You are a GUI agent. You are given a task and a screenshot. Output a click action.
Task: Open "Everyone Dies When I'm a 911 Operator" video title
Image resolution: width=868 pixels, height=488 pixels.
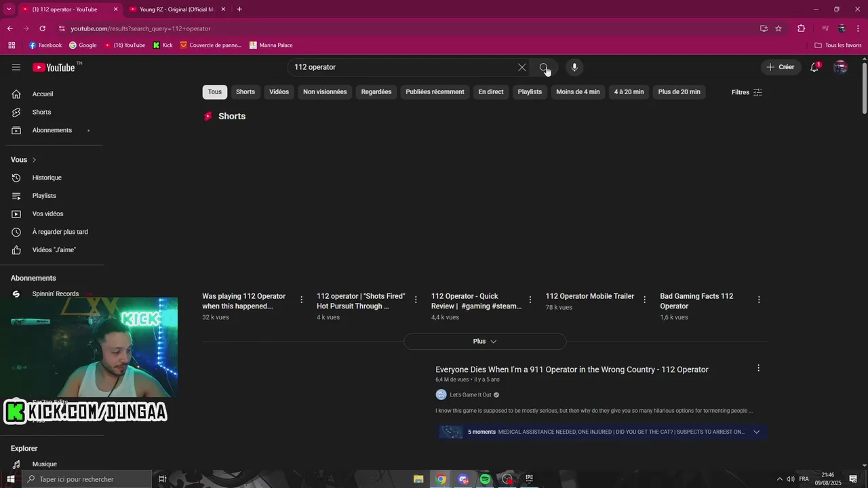(x=572, y=369)
